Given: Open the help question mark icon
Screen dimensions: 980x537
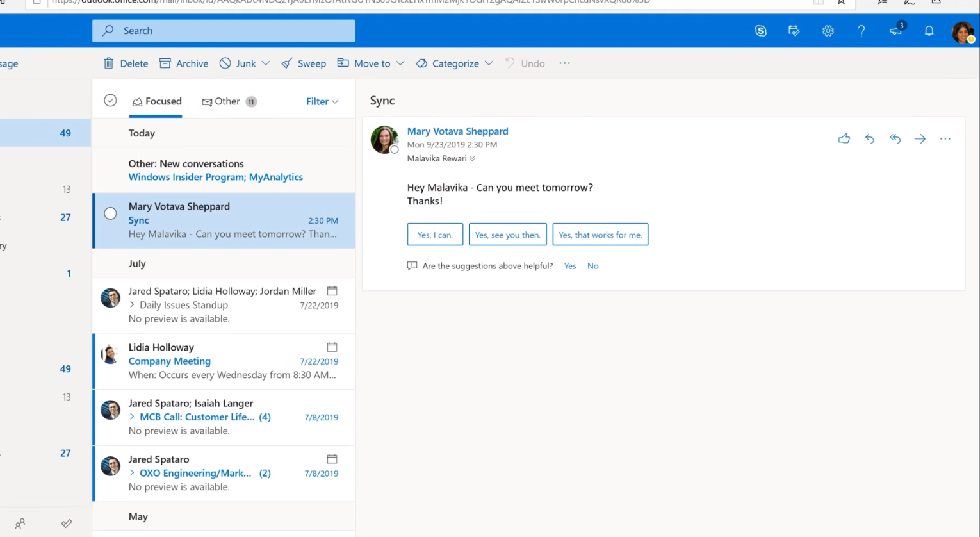Looking at the screenshot, I should [861, 31].
